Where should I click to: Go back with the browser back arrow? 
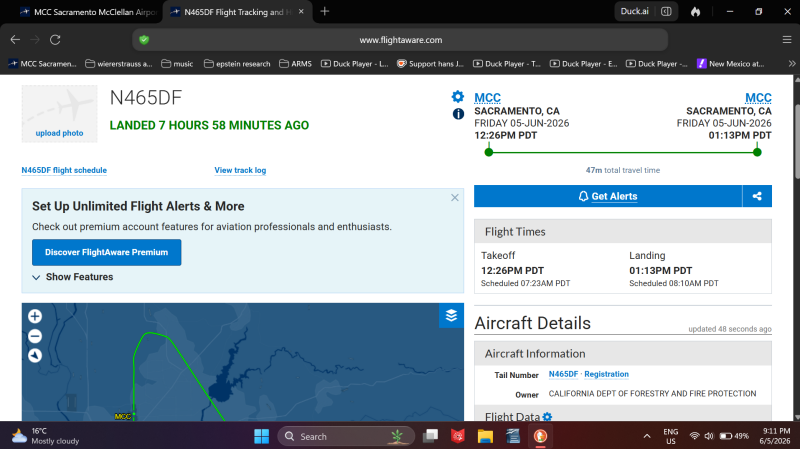[15, 40]
